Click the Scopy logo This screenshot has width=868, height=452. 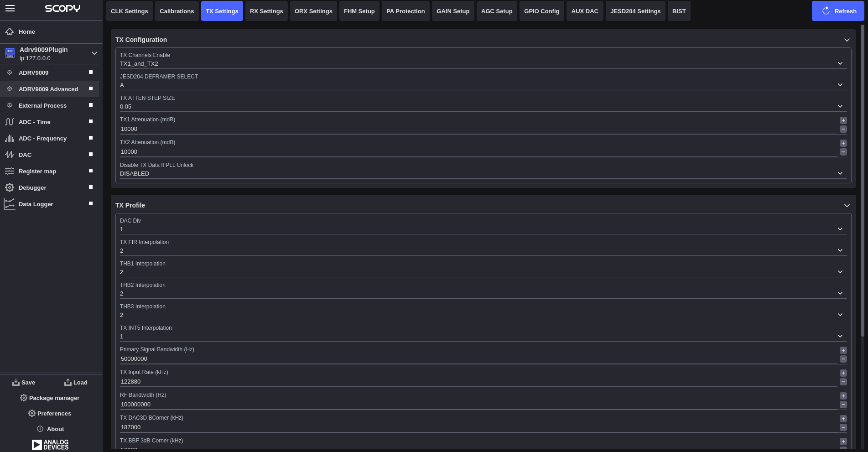coord(62,8)
